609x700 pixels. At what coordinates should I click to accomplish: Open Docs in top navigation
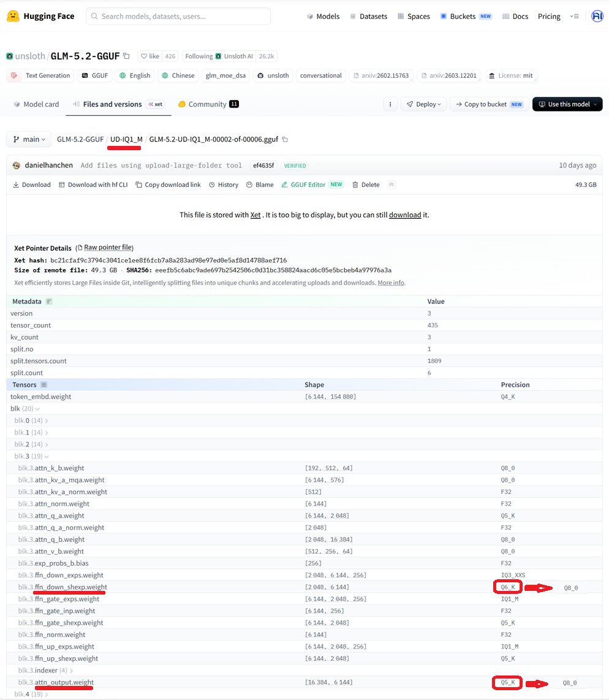(515, 16)
